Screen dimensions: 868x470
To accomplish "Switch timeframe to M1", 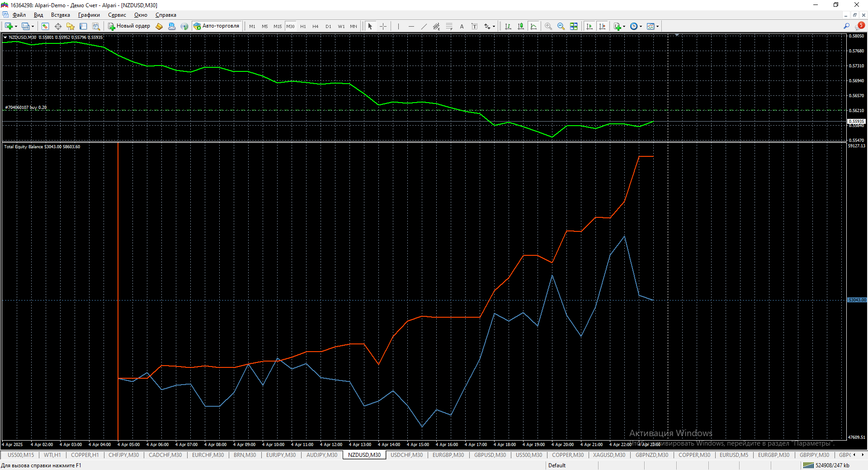I will click(x=252, y=26).
